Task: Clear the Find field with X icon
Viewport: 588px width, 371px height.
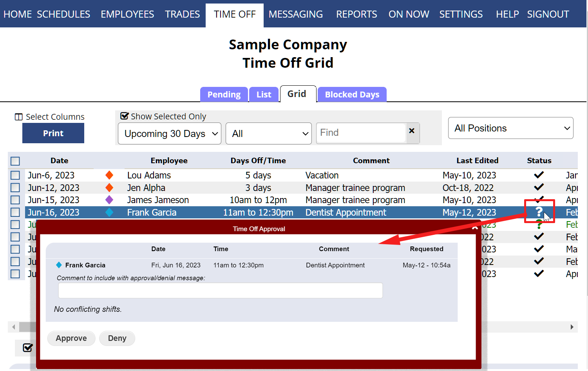Action: click(412, 131)
